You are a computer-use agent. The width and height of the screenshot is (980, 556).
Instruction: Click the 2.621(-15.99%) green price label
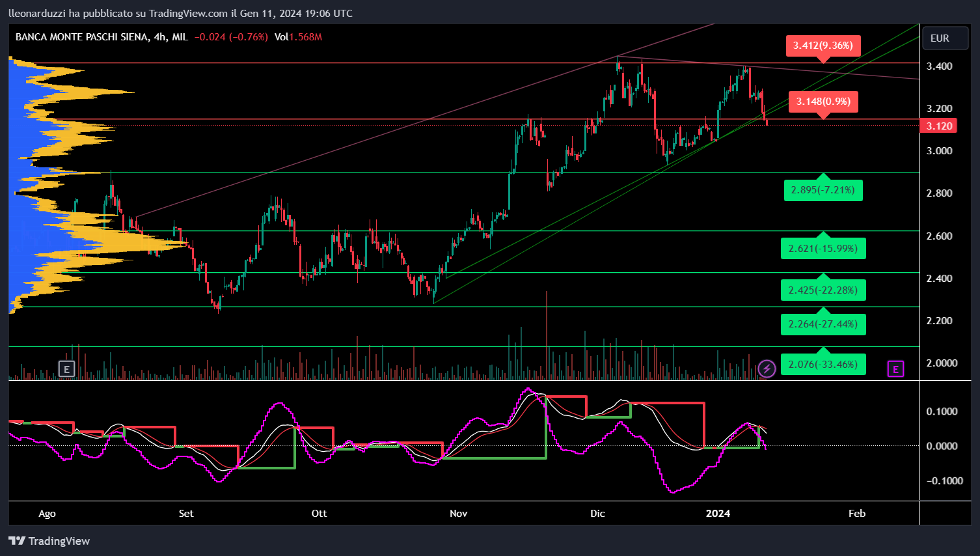[x=823, y=248]
